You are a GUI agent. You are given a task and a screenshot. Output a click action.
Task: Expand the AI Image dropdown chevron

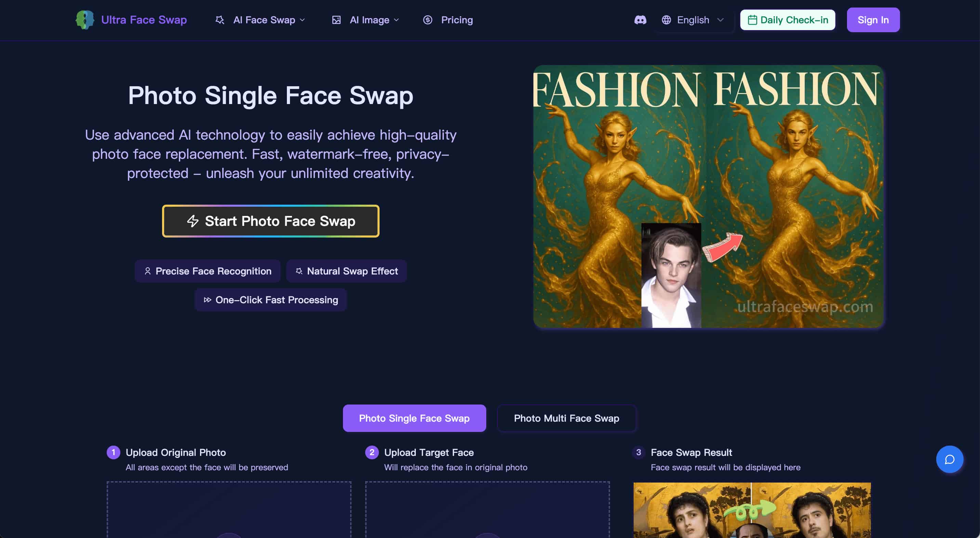click(x=396, y=20)
